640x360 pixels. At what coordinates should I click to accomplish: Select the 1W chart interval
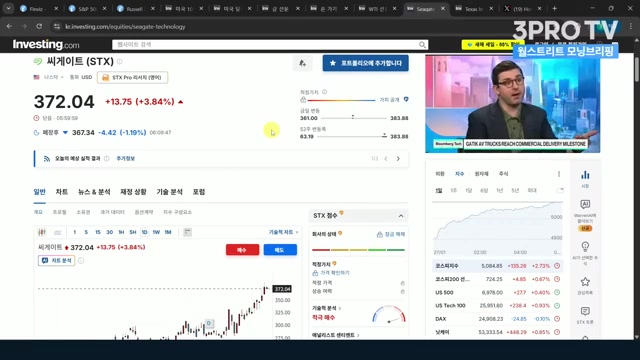[x=156, y=232]
